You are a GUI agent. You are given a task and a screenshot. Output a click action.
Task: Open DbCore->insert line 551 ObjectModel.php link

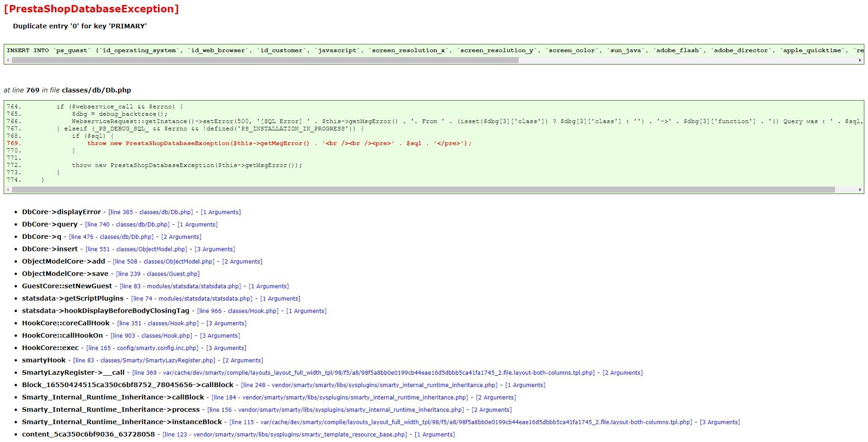click(136, 249)
